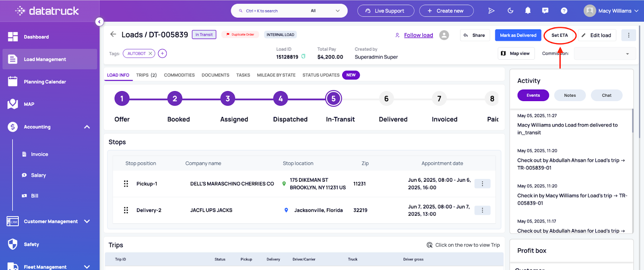
Task: Click the Edit load button
Action: click(x=597, y=35)
